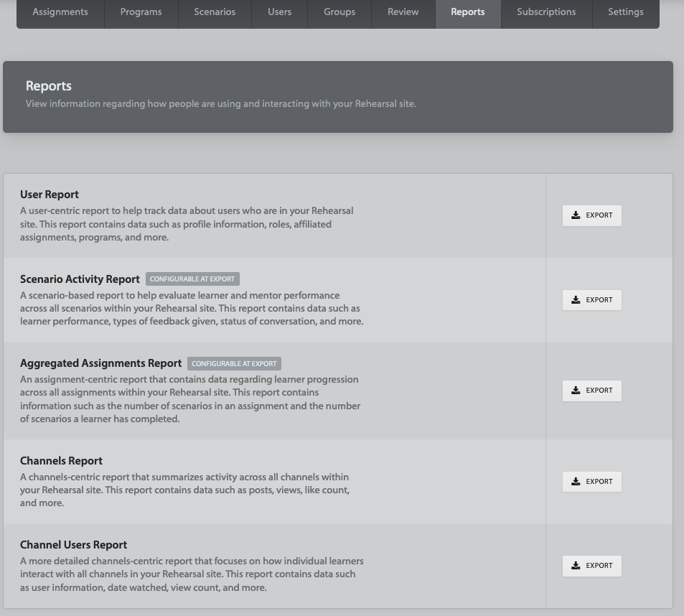Click the download icon beside User Report
This screenshot has width=684, height=616.
[576, 215]
